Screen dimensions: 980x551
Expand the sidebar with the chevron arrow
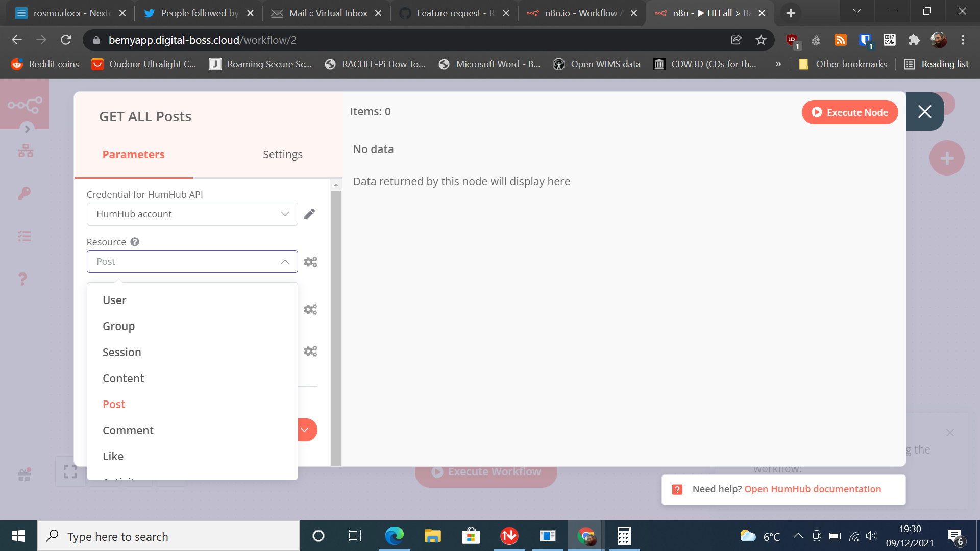click(x=27, y=129)
